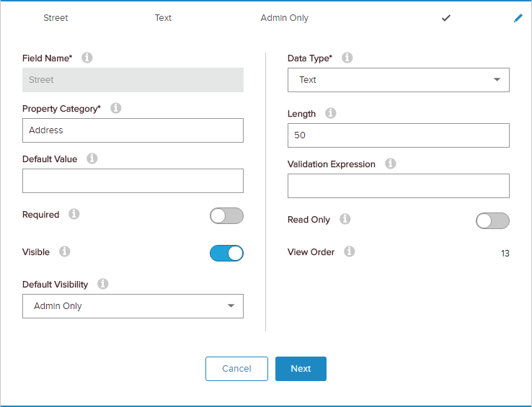Click the Default Value input field
The height and width of the screenshot is (407, 532).
pos(133,181)
